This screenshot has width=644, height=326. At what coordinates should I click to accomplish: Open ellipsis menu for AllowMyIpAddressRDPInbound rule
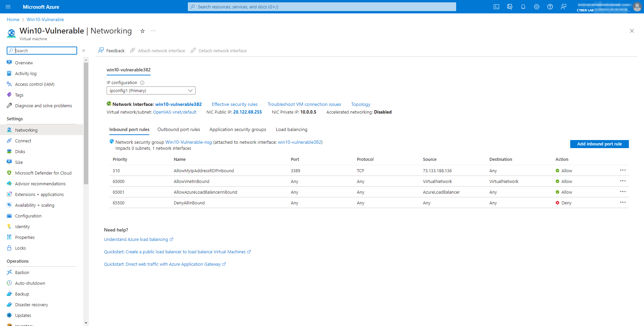pyautogui.click(x=623, y=170)
